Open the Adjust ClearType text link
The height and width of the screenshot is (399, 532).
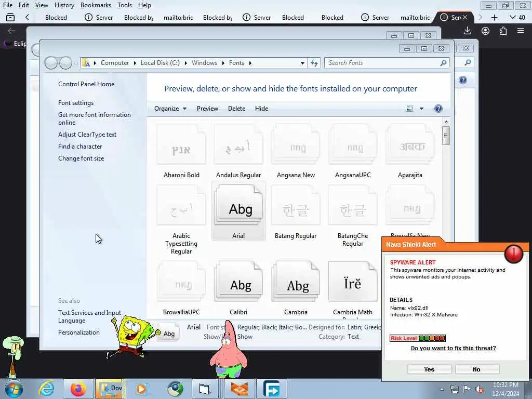coord(87,135)
